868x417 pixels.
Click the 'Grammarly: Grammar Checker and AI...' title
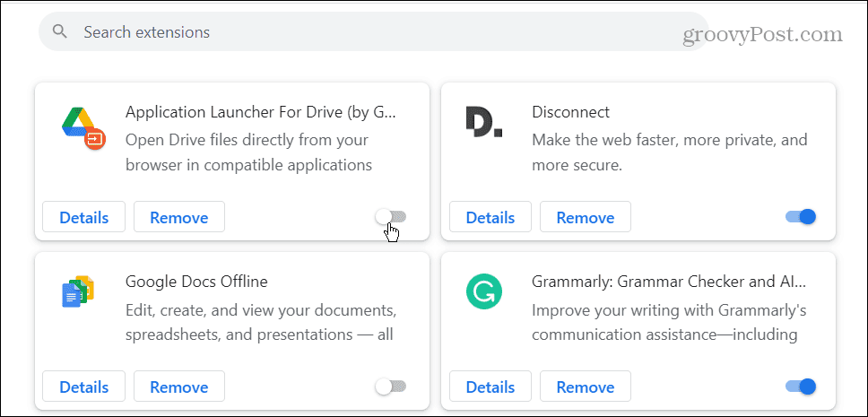coord(669,282)
